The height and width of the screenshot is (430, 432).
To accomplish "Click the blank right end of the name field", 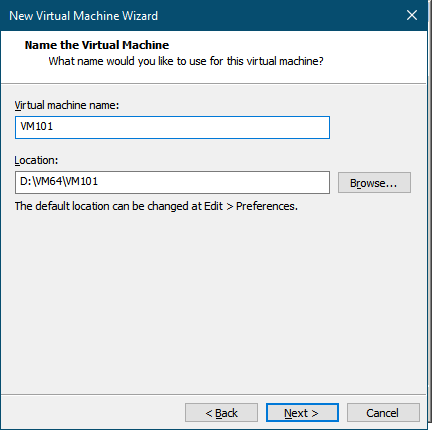I will 267,127.
